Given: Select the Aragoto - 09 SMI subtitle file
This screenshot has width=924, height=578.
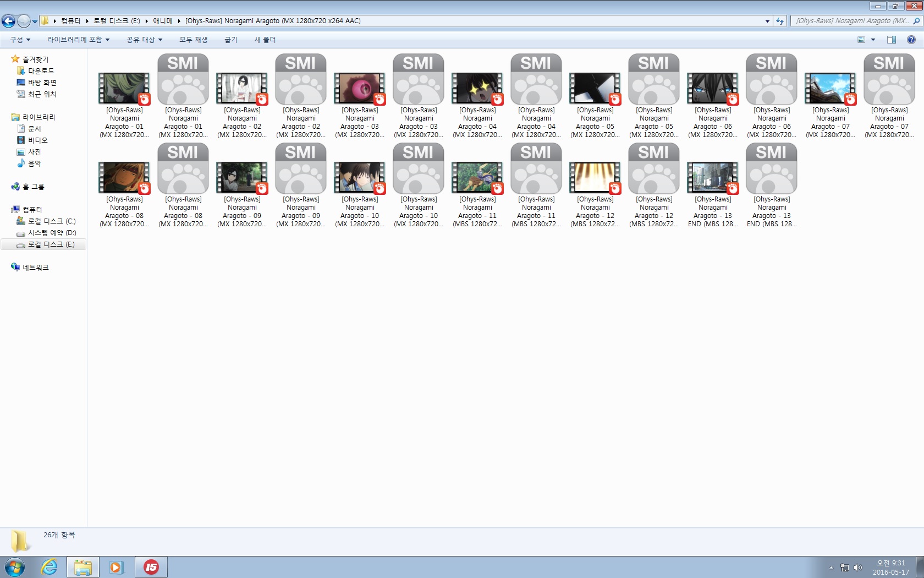Looking at the screenshot, I should [301, 168].
